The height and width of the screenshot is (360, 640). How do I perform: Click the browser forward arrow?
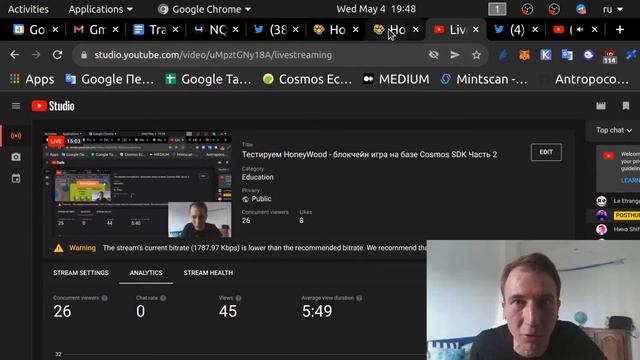point(36,55)
